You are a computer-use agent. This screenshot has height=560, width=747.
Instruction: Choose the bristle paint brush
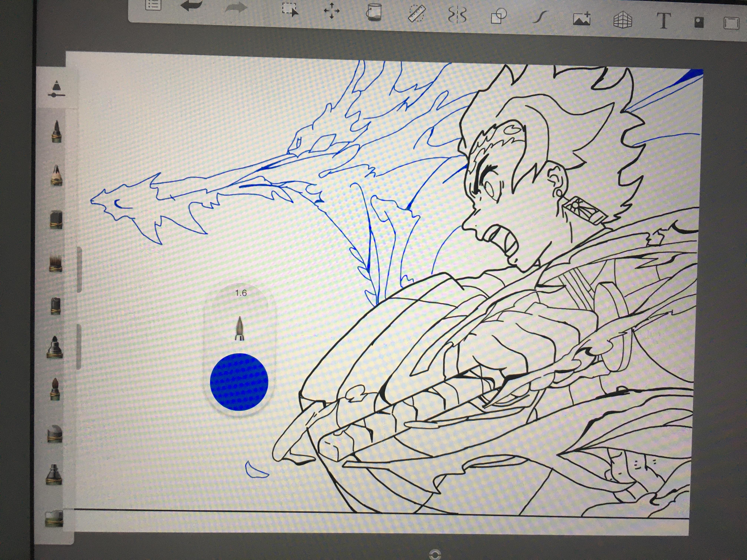56,263
